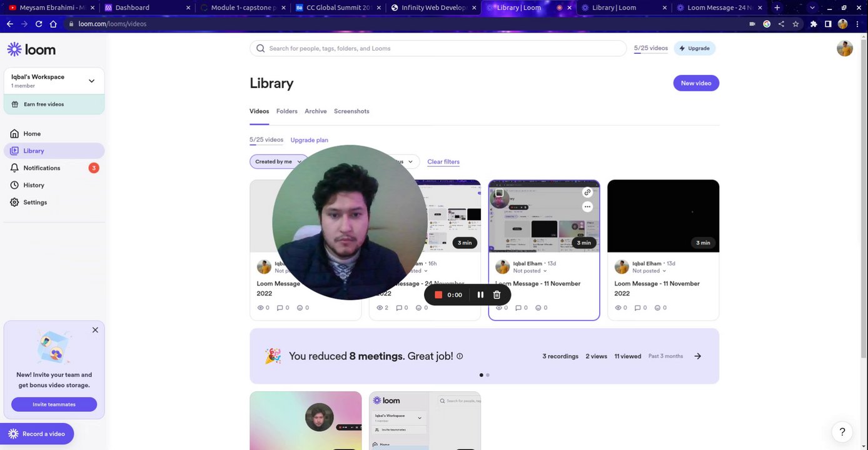This screenshot has width=868, height=450.
Task: Select second carousel dot in banner
Action: 488,375
